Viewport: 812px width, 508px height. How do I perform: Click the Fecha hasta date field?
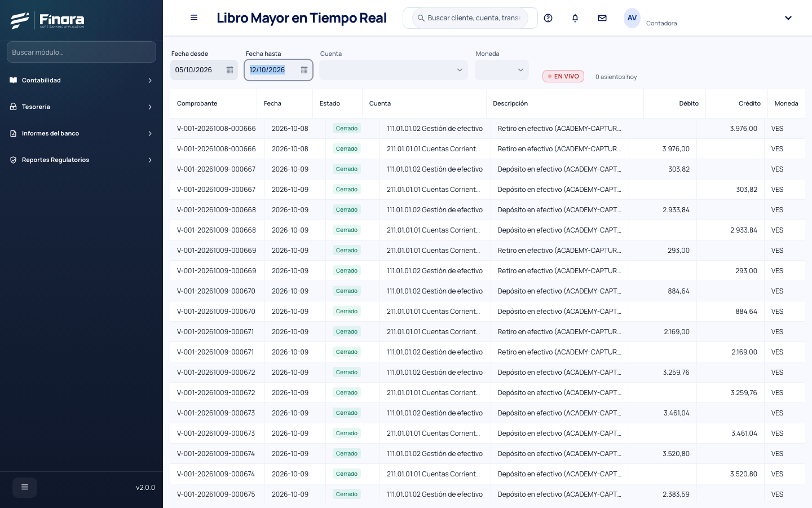pyautogui.click(x=279, y=70)
